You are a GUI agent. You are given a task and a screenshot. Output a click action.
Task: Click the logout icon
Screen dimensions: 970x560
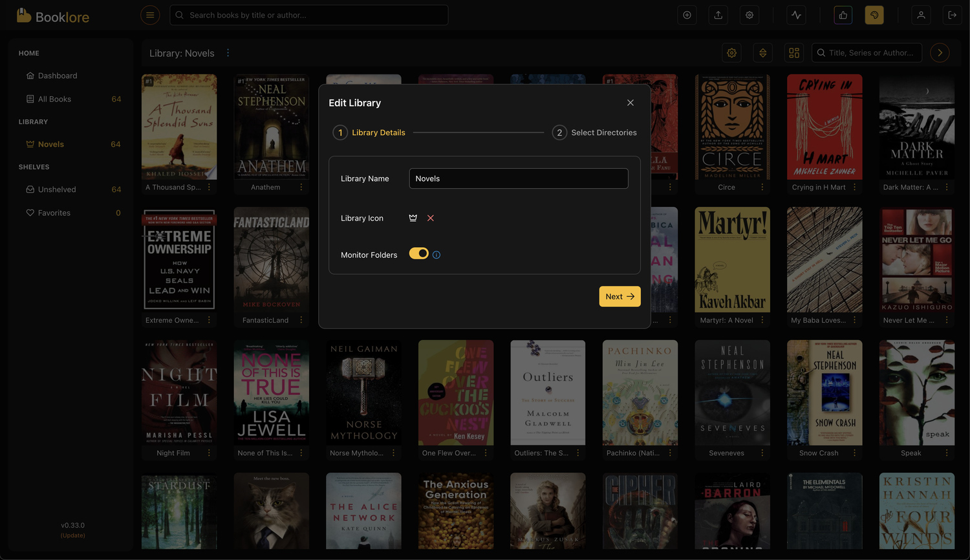pyautogui.click(x=952, y=15)
